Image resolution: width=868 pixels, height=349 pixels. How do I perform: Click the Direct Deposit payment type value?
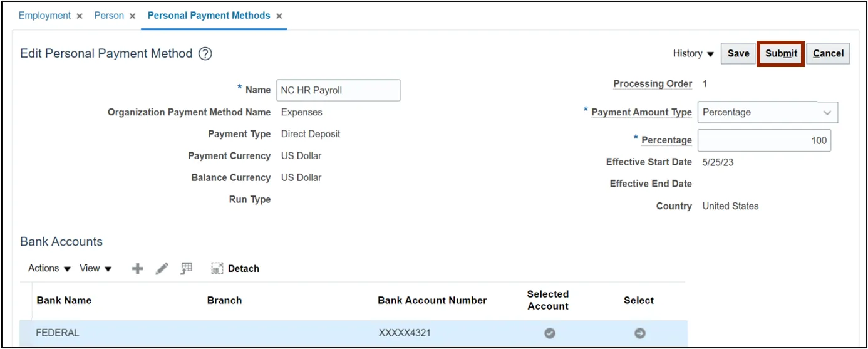click(311, 134)
